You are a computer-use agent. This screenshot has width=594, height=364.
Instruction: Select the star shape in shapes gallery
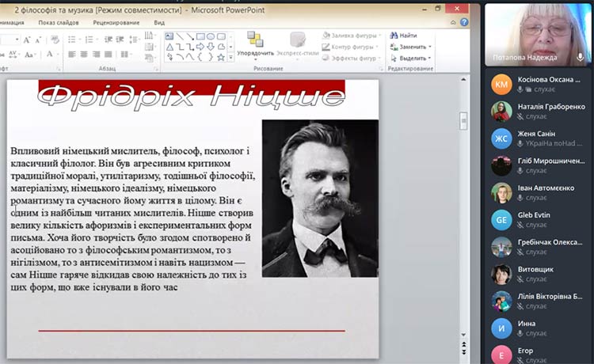221,56
